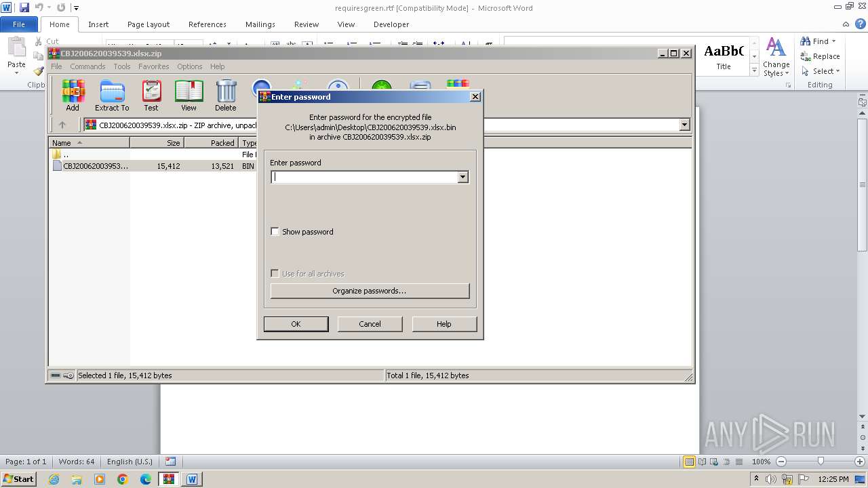The width and height of the screenshot is (868, 488).
Task: Click the Undo icon in Word quick access
Action: (39, 7)
